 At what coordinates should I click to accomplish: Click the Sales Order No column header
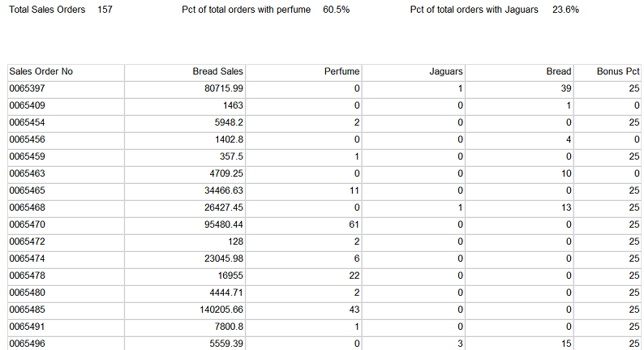point(41,71)
